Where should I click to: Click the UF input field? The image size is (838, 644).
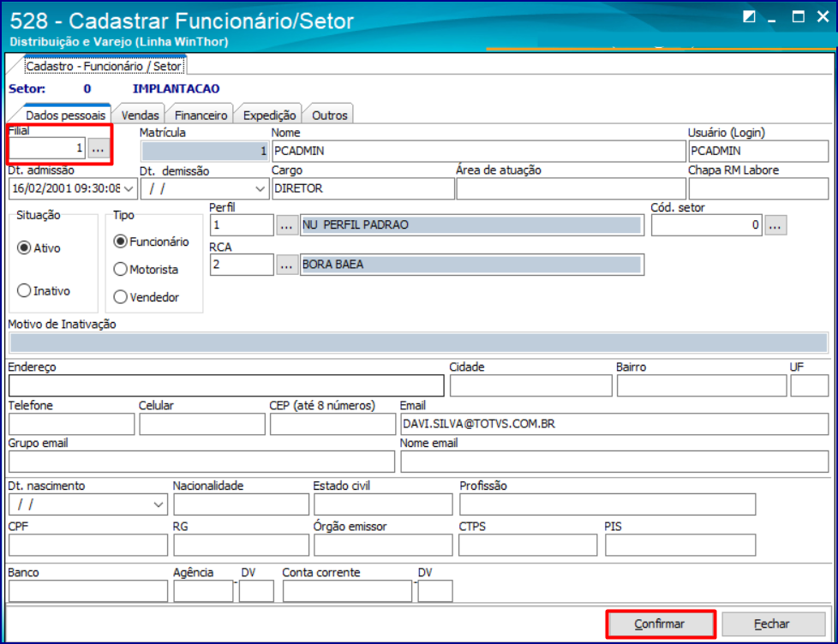tap(809, 385)
